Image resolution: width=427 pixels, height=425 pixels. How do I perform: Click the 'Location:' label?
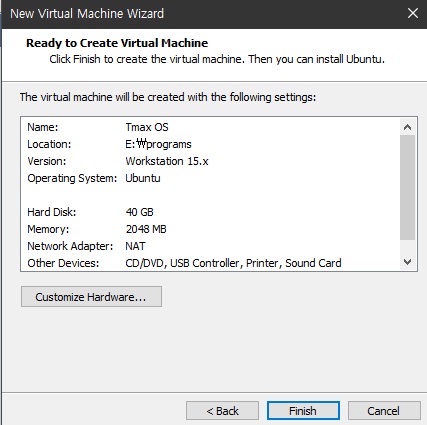click(49, 144)
